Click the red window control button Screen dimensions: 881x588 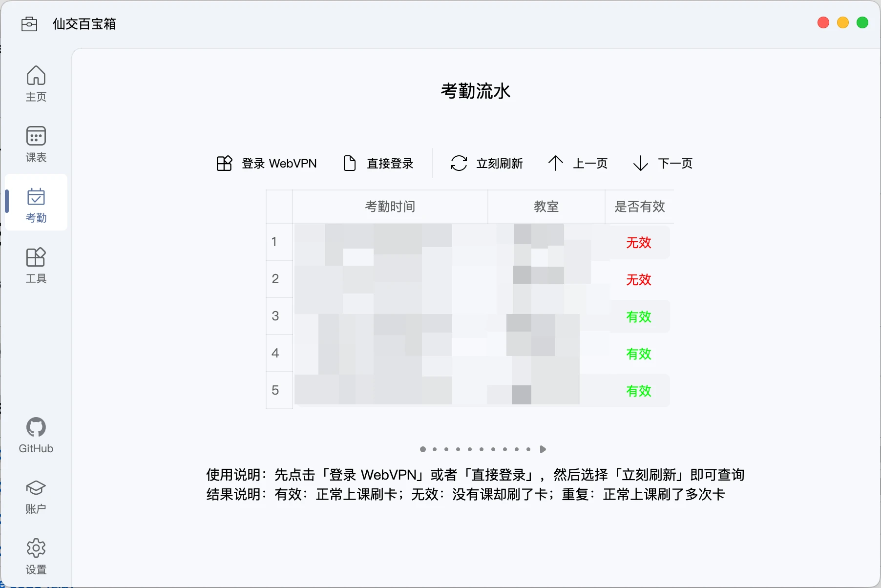click(823, 22)
